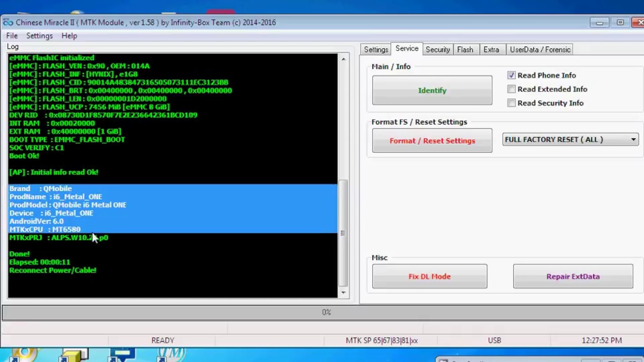This screenshot has width=644, height=362.
Task: Click the Chinese Miracle II title bar icon
Action: pos(8,22)
